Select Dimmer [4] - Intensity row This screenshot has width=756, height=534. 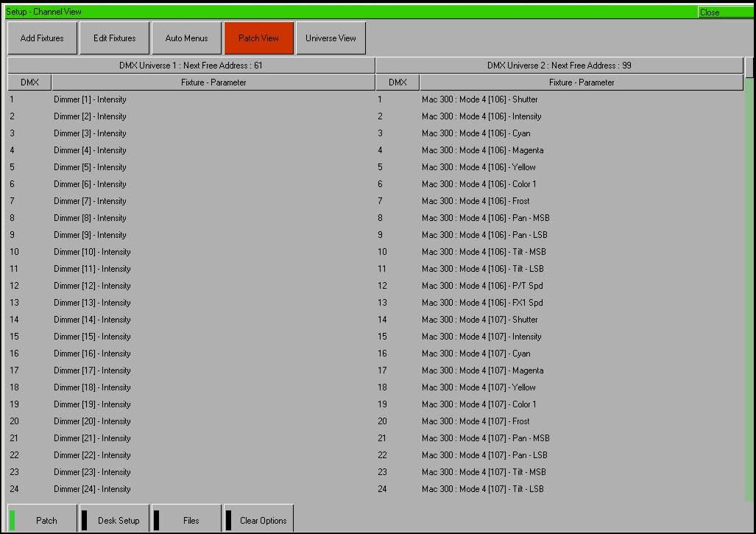(x=191, y=150)
